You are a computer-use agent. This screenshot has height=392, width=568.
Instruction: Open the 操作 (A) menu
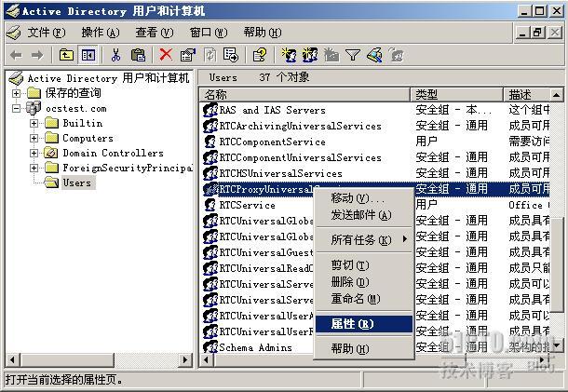tap(101, 33)
